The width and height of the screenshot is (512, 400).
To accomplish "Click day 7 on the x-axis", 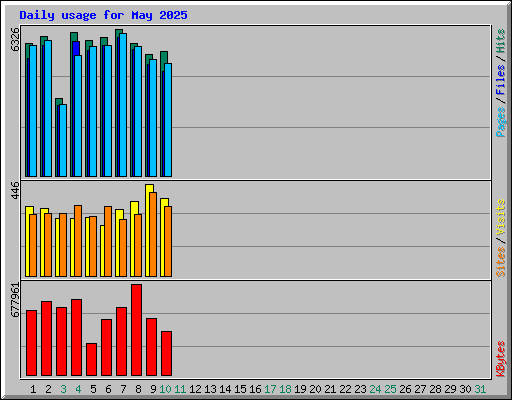I will click(123, 389).
